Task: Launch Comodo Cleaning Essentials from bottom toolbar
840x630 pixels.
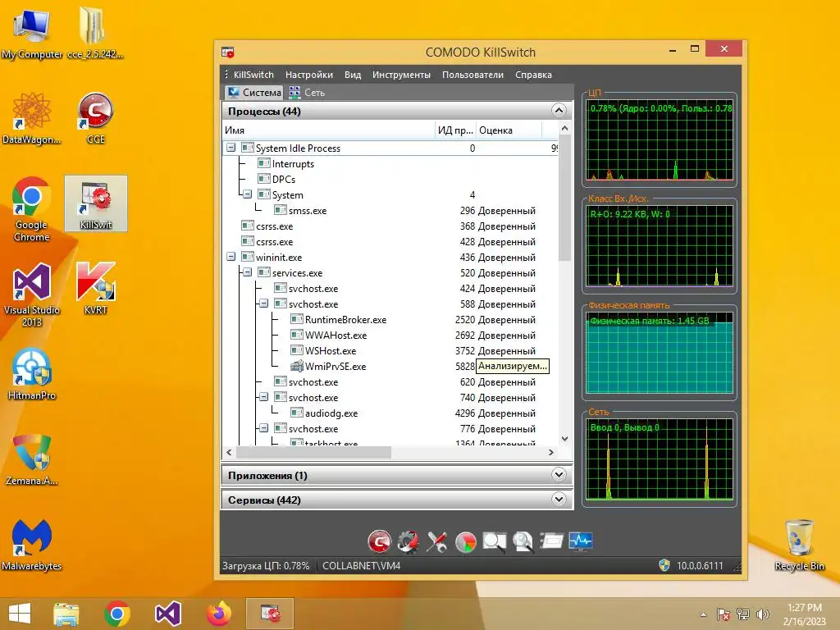Action: pos(379,541)
